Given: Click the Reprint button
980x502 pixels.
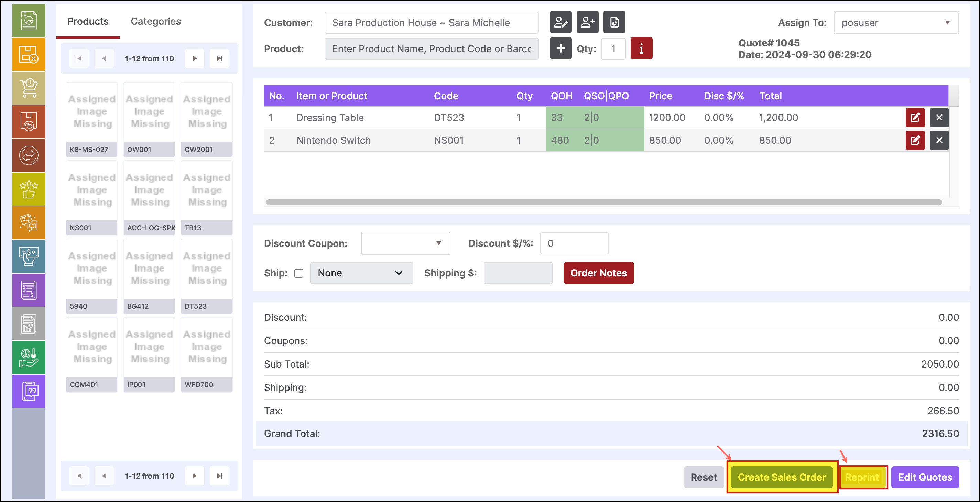Looking at the screenshot, I should coord(862,477).
